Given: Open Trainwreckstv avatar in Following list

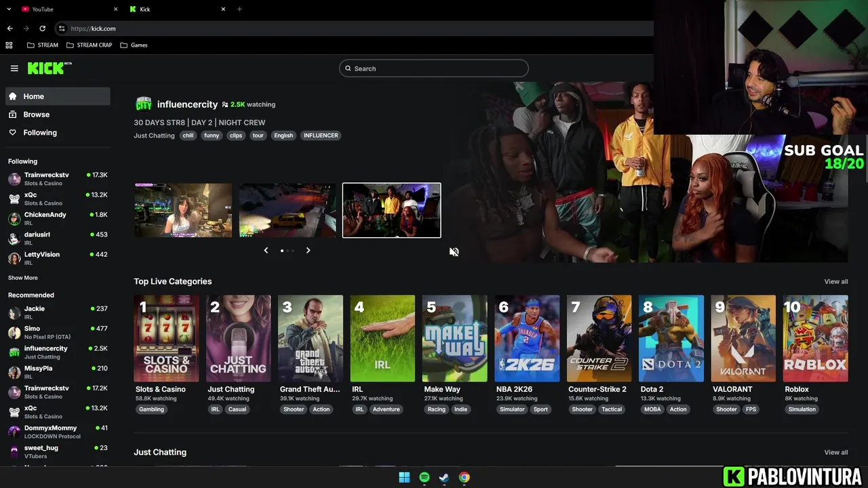Looking at the screenshot, I should coord(14,179).
